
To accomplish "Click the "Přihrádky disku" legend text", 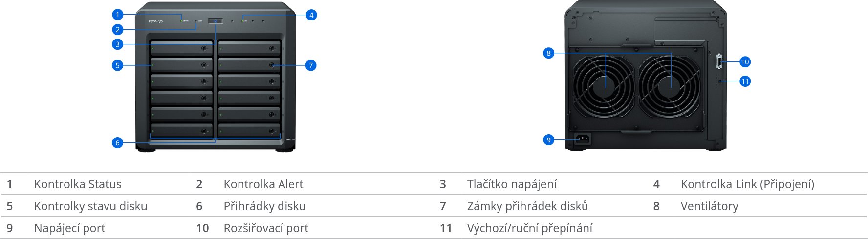I will 264,206.
